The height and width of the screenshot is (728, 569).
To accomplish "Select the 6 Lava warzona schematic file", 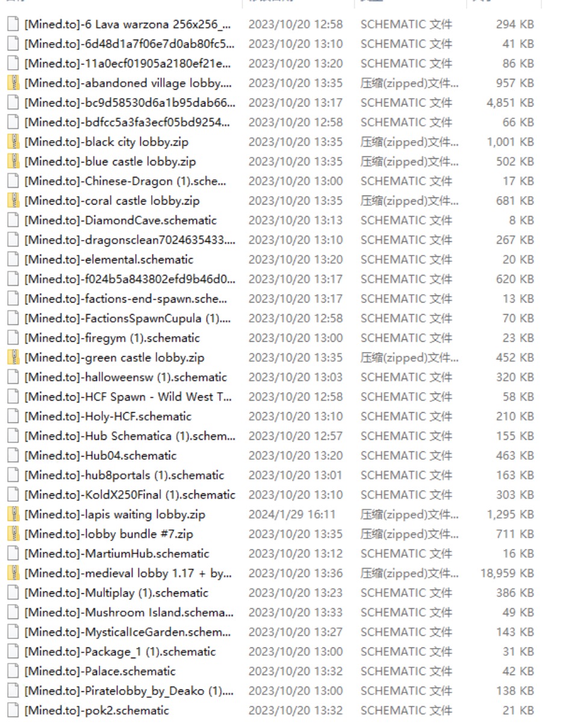I will 127,25.
